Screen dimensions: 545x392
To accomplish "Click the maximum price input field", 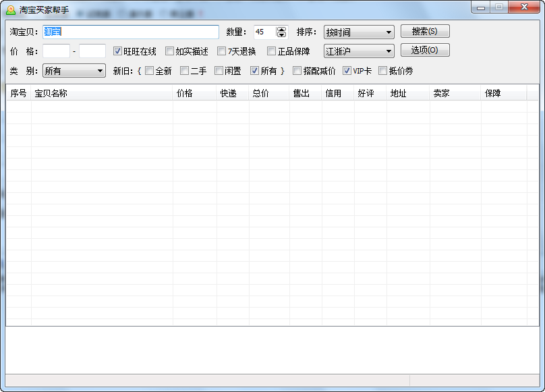I will tap(92, 51).
